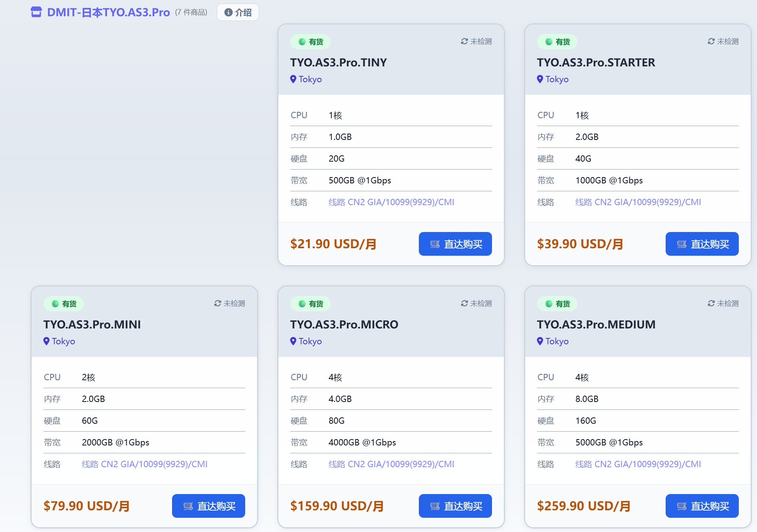
Task: Buy the TYO.AS3.Pro.TINY plan
Action: tap(455, 244)
